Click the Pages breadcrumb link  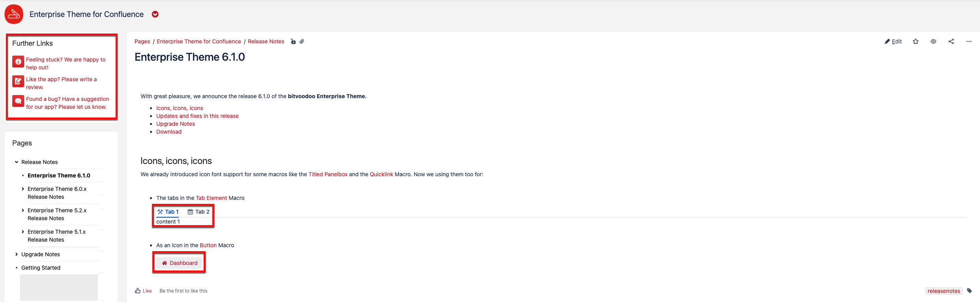click(142, 41)
